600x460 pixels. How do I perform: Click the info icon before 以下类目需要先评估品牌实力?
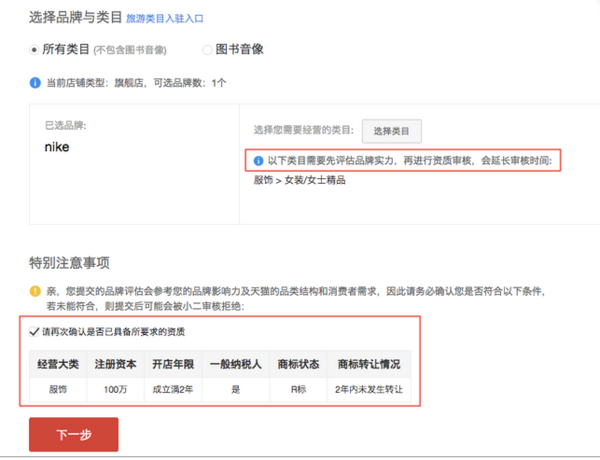[x=258, y=161]
